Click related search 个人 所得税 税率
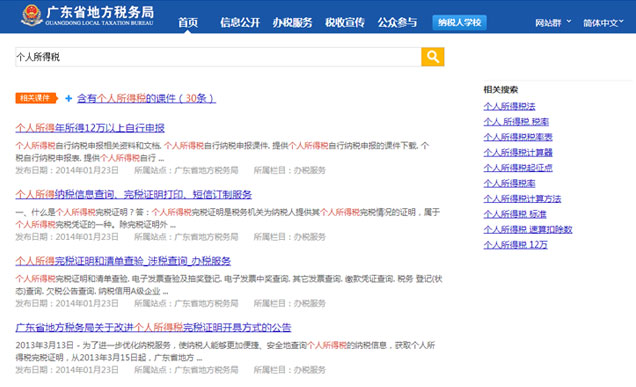 (516, 122)
